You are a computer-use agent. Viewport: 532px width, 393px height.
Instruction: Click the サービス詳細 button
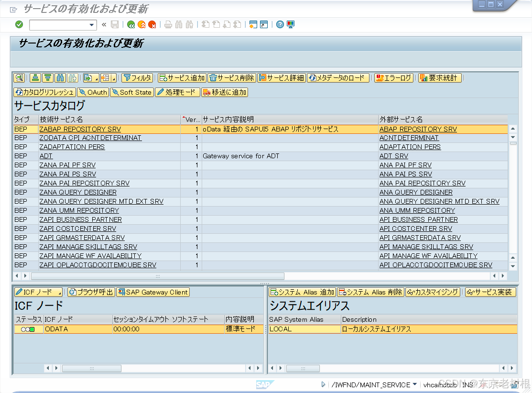coord(282,78)
